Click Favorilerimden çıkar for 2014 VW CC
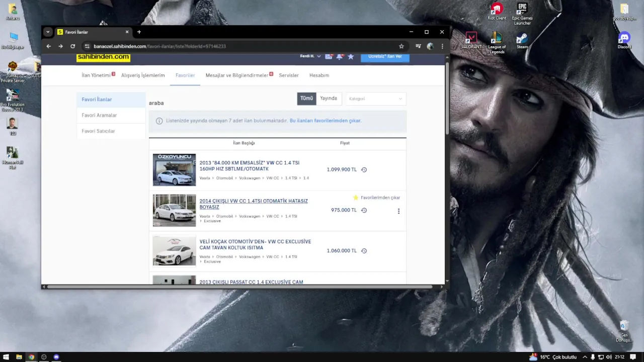 click(377, 198)
